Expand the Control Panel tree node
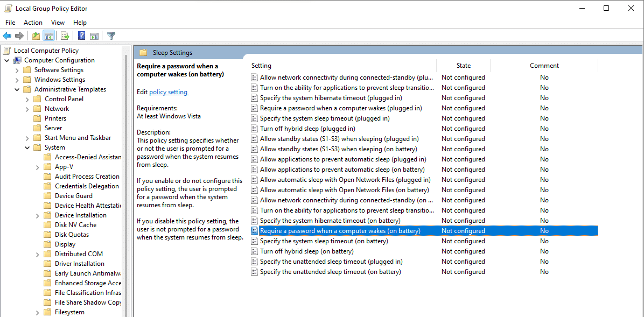The width and height of the screenshot is (644, 317). pos(27,99)
